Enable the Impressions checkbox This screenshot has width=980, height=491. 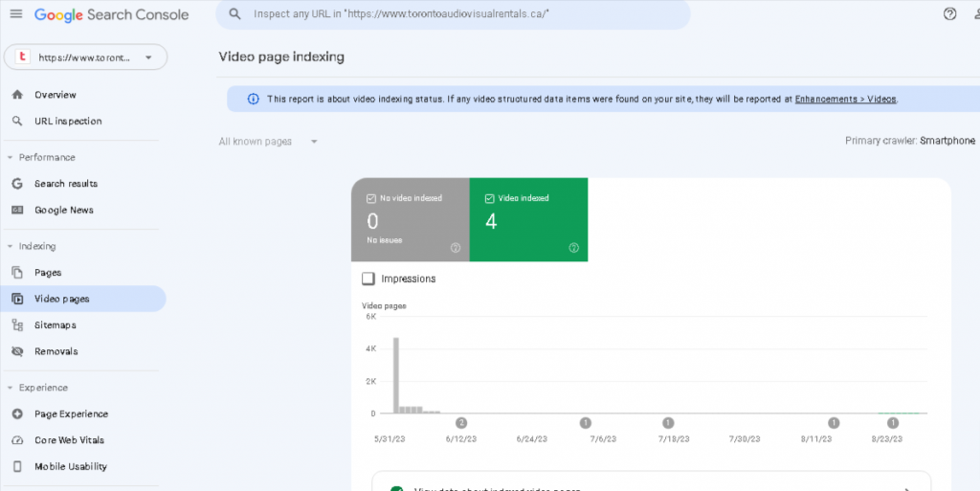pyautogui.click(x=368, y=279)
